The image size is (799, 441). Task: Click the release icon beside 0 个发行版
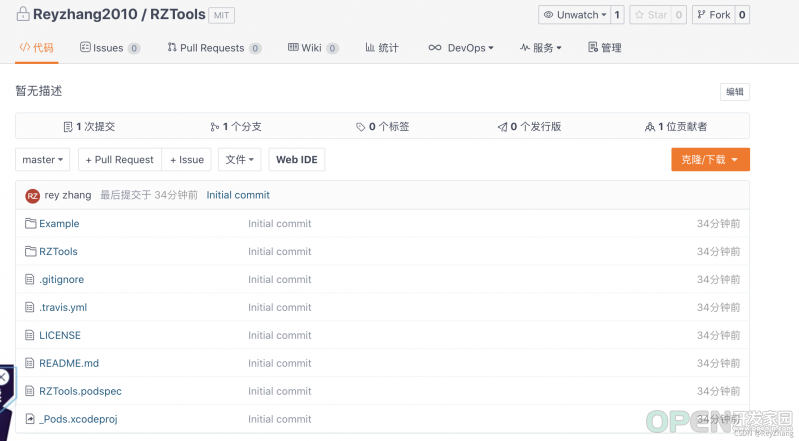[502, 127]
